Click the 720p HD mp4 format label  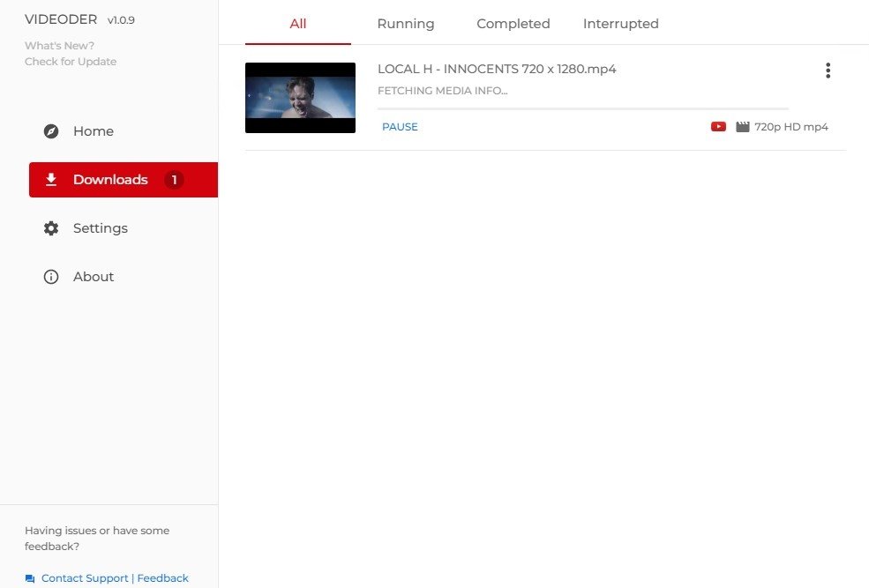click(x=790, y=127)
